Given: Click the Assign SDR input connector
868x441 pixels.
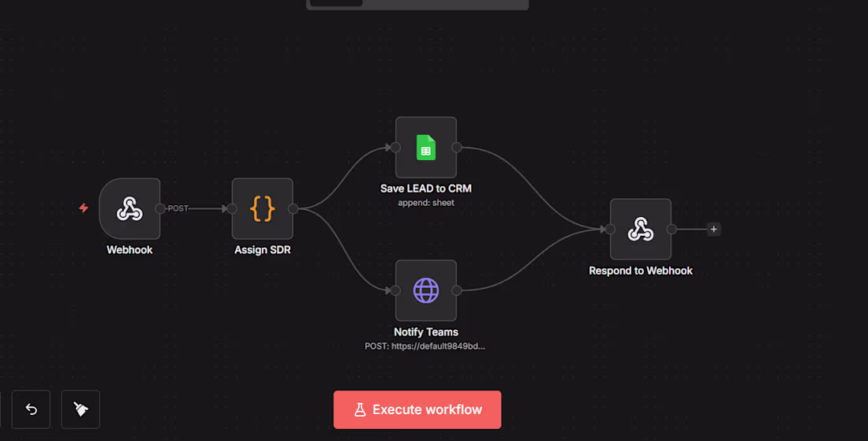Looking at the screenshot, I should coord(232,208).
